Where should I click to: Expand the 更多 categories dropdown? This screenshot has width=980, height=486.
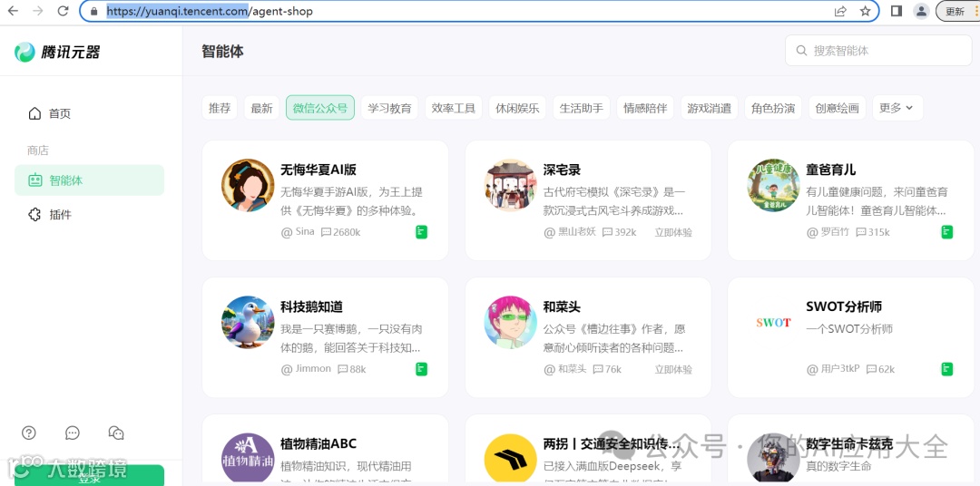point(897,108)
